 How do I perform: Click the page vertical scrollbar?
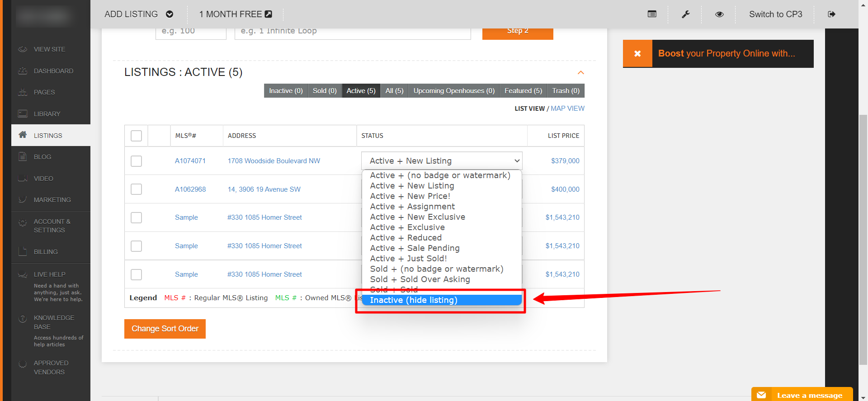863,240
